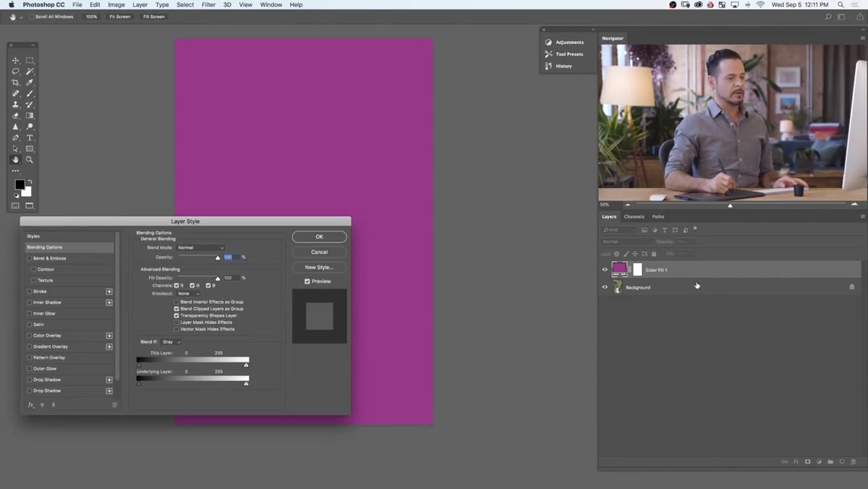
Task: Select the Lasso tool
Action: coord(16,72)
